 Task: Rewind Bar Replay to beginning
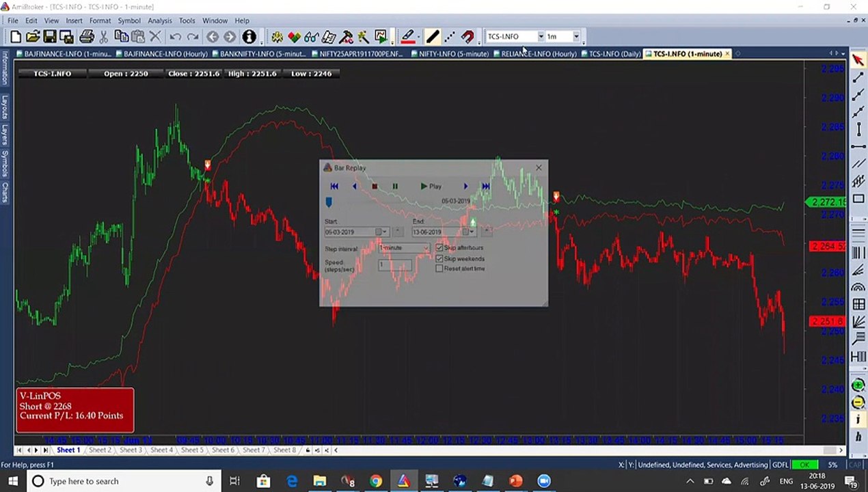click(334, 186)
